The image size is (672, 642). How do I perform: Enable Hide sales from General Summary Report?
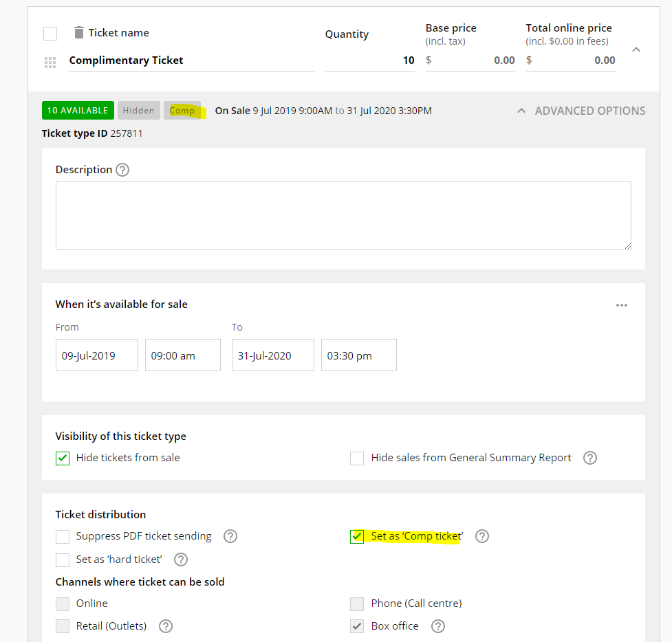357,458
